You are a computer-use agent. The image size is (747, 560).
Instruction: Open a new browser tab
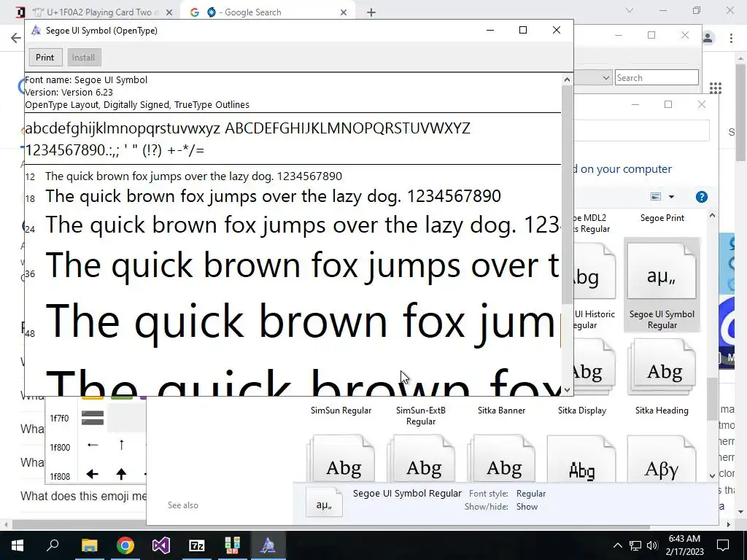371,12
